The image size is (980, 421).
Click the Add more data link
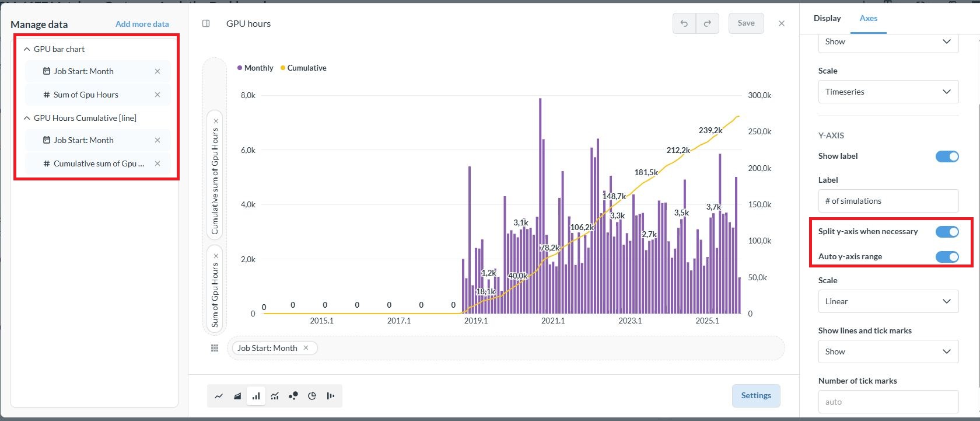[142, 24]
